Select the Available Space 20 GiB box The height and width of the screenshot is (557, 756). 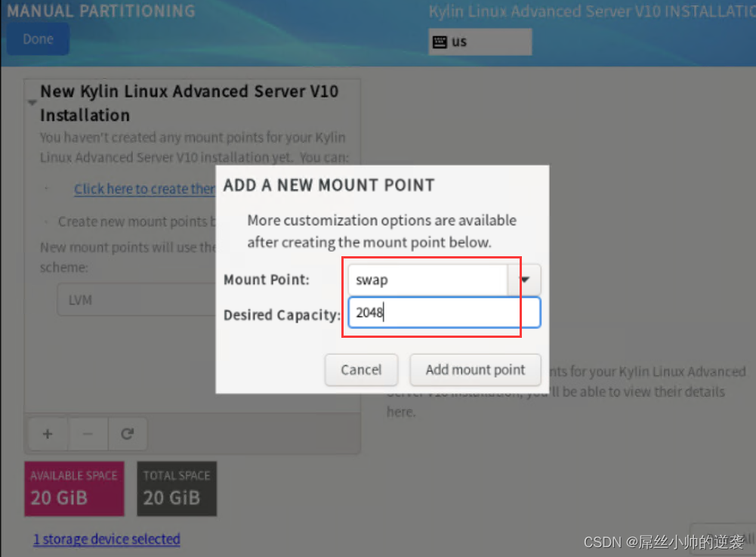pos(74,488)
